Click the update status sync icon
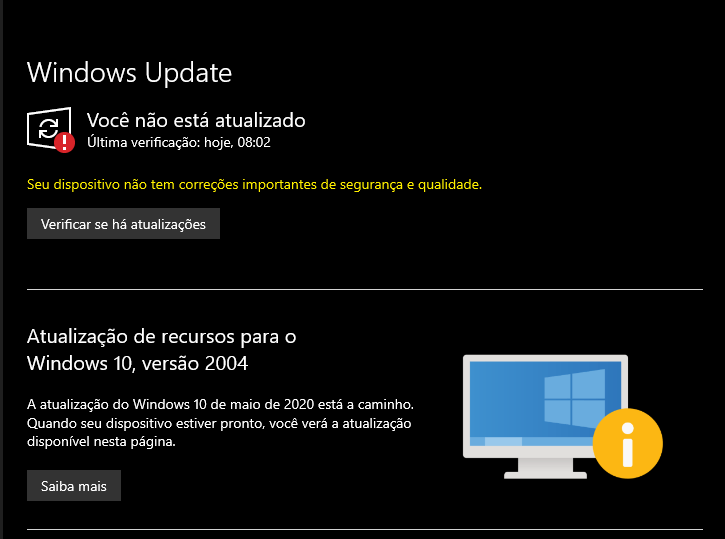The height and width of the screenshot is (539, 725). coord(48,128)
